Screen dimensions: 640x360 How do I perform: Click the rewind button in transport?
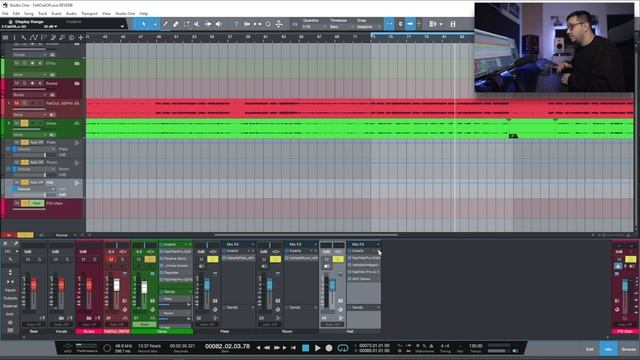267,348
